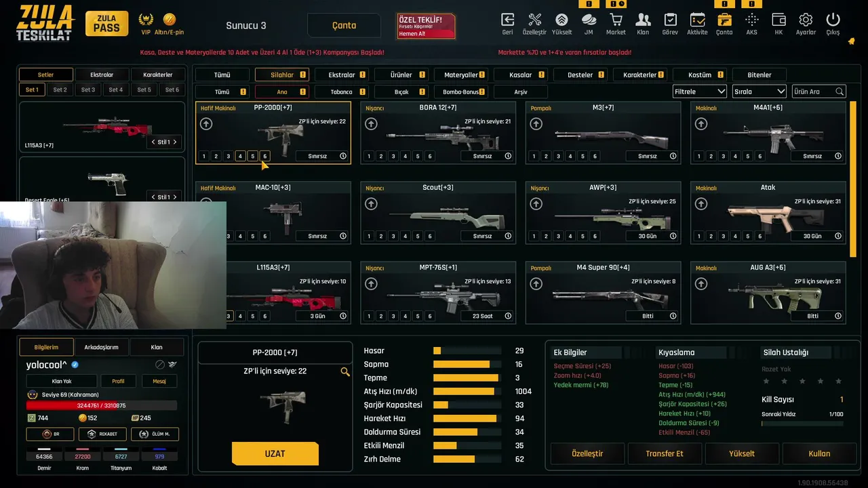The height and width of the screenshot is (488, 868).
Task: Toggle set slot 4 on AWP card
Action: (x=570, y=236)
